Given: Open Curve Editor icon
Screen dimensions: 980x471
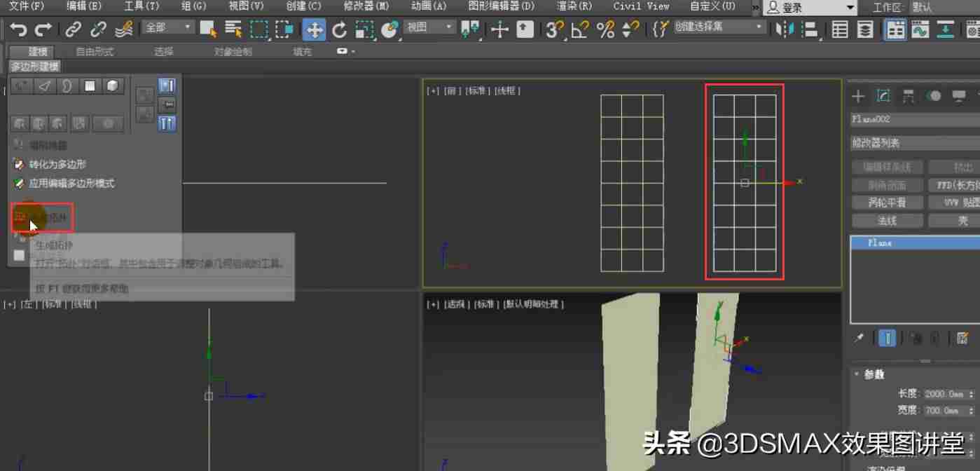Looking at the screenshot, I should (920, 29).
